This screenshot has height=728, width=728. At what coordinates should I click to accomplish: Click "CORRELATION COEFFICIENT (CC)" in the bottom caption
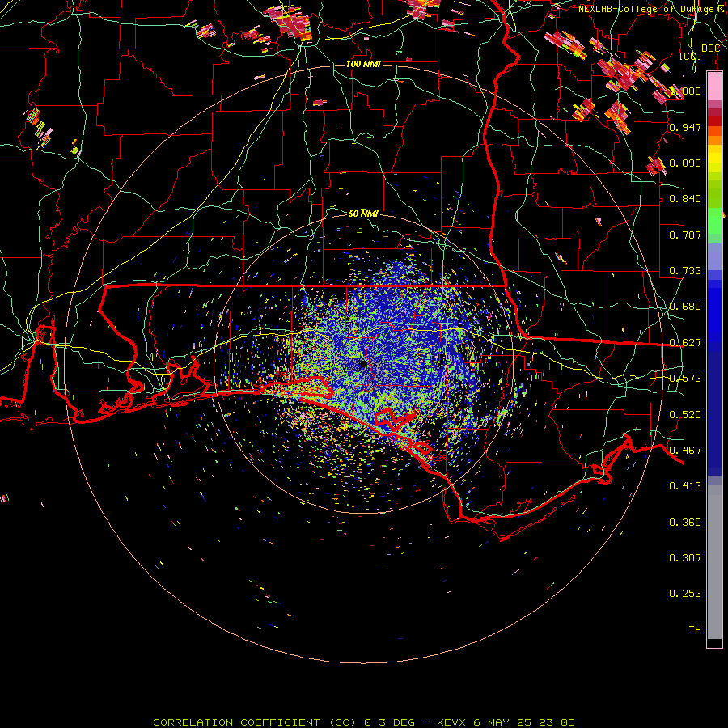click(x=256, y=722)
